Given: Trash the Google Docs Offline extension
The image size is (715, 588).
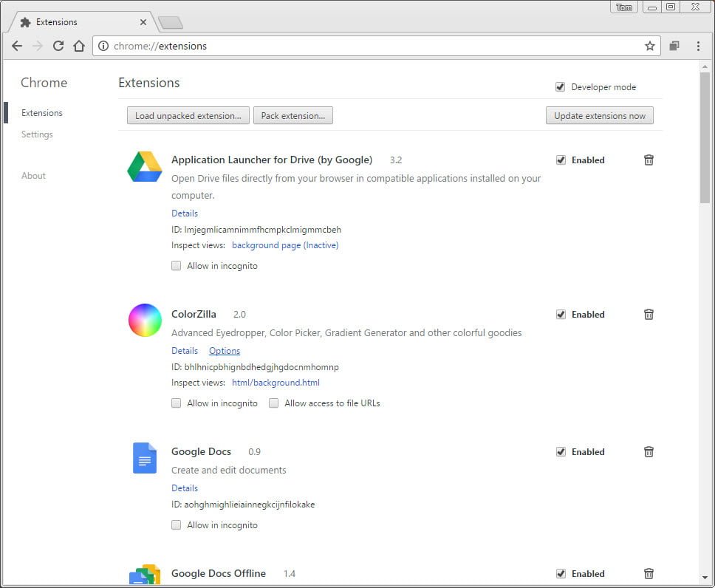Looking at the screenshot, I should tap(649, 573).
